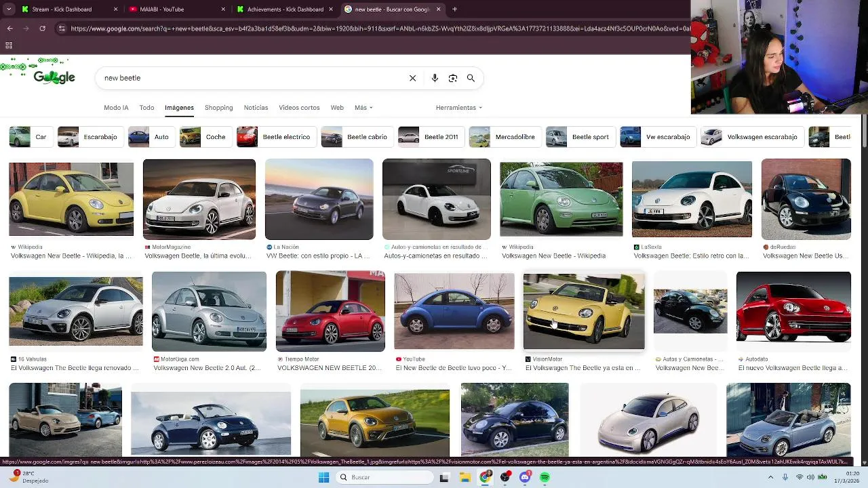
Task: Open Task View on the taskbar
Action: pos(444,477)
